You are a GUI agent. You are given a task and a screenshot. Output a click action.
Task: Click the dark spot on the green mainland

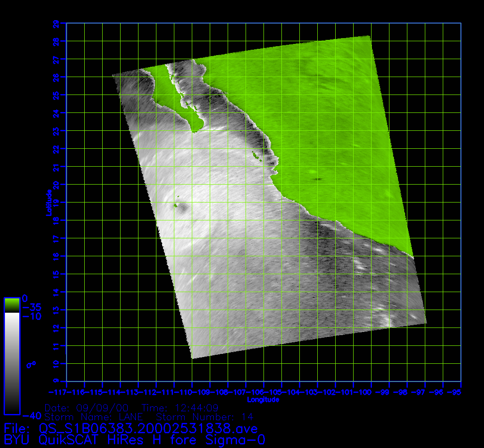[319, 179]
